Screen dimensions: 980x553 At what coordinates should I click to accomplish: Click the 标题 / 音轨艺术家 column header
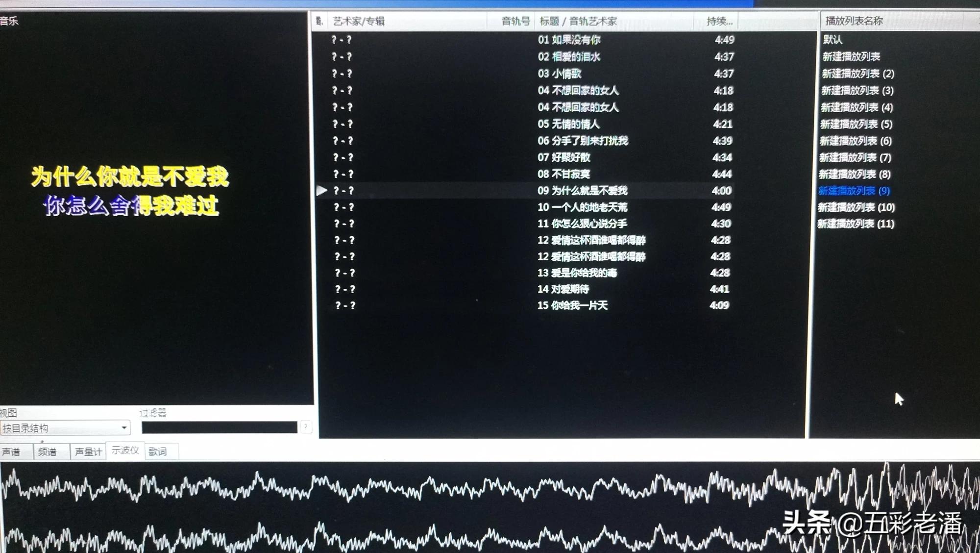(x=578, y=21)
